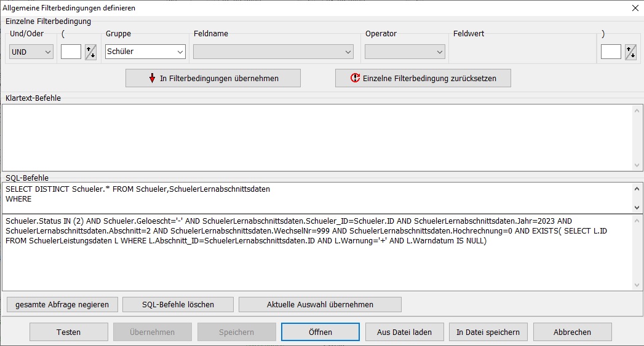Click SQL-Befehle löschen button
Viewport: 644px width, 346px height.
[x=178, y=304]
